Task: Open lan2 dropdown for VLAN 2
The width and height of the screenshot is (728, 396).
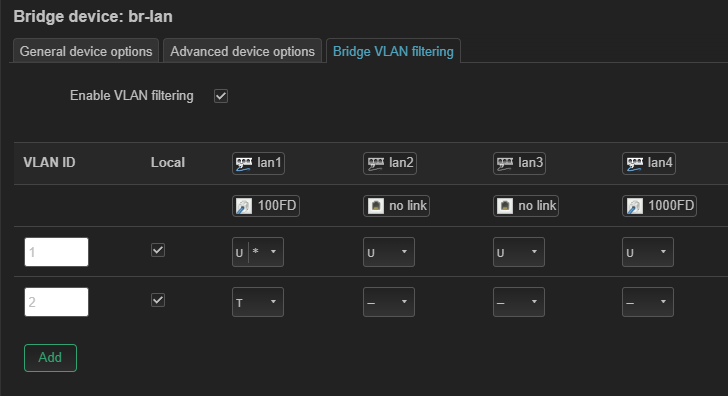Action: (x=389, y=302)
